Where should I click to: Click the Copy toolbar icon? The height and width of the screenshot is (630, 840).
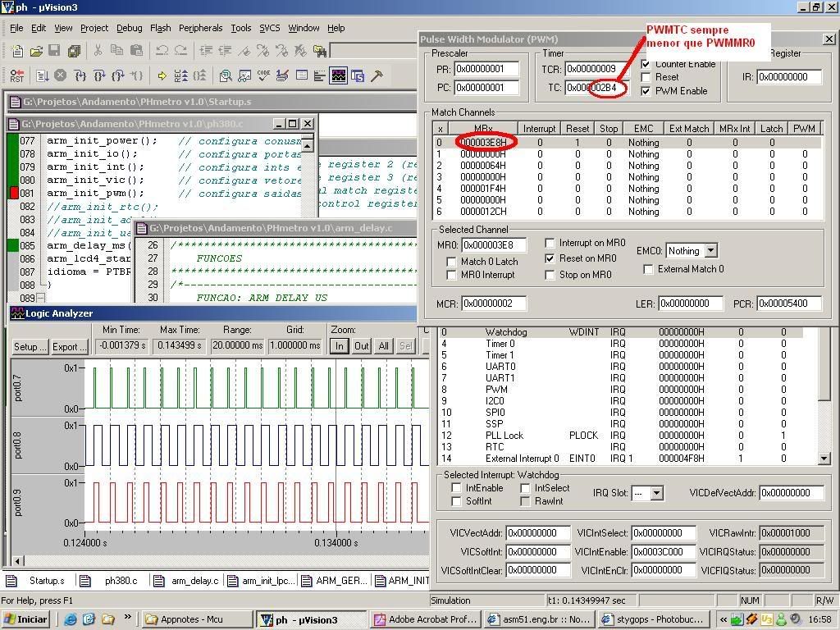pos(116,50)
